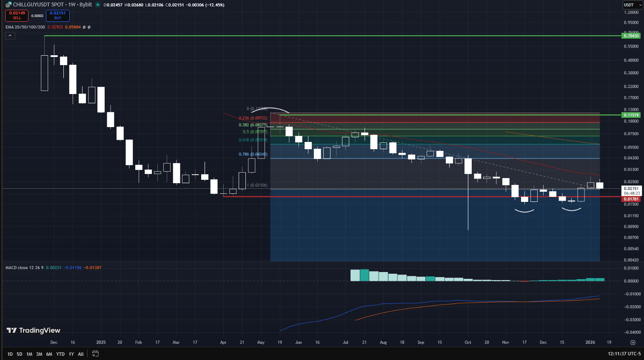Click the blue BUY 0.02151 button
The height and width of the screenshot is (360, 644).
pos(57,15)
